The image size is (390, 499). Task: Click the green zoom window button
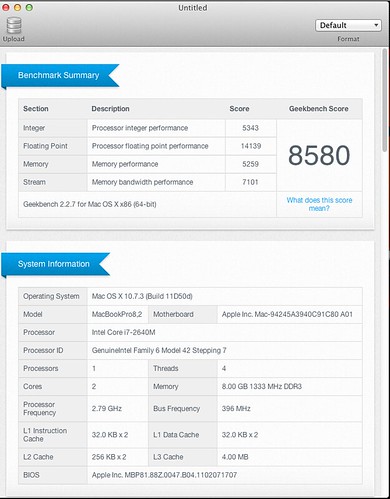tap(29, 7)
